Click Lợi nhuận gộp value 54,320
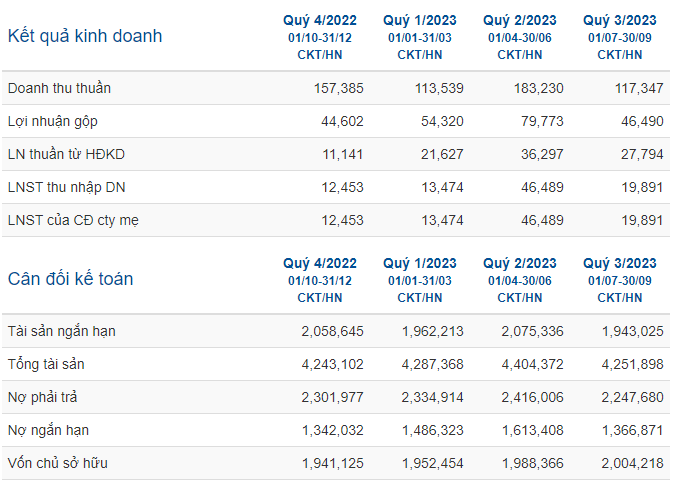Viewport: 673px width, 483px height. 442,122
